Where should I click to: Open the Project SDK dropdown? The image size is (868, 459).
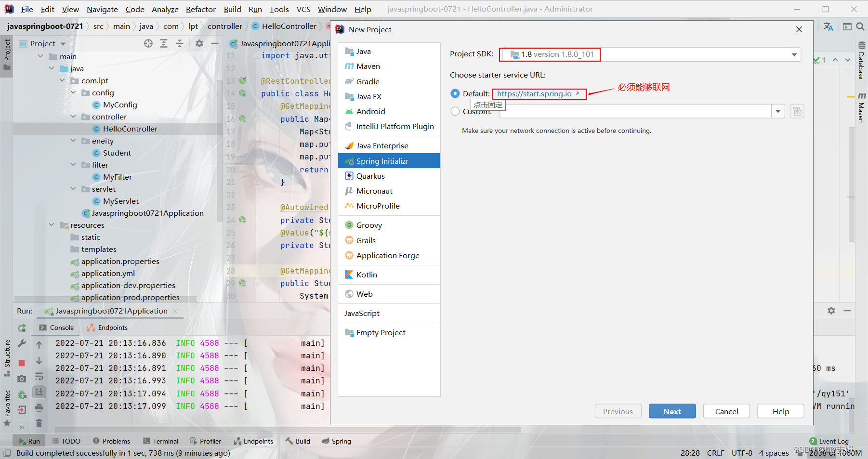[x=794, y=54]
